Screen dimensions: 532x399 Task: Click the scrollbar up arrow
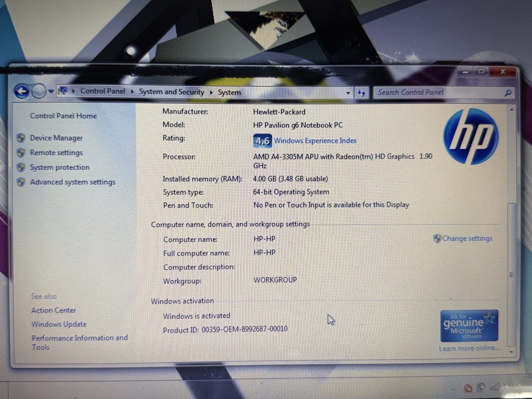click(x=511, y=109)
